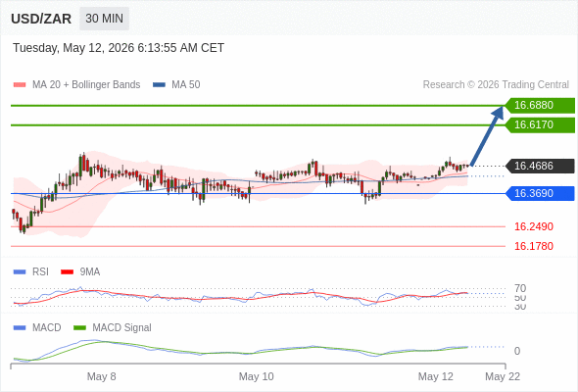Select the 16.6170 resistance price tag

click(540, 125)
